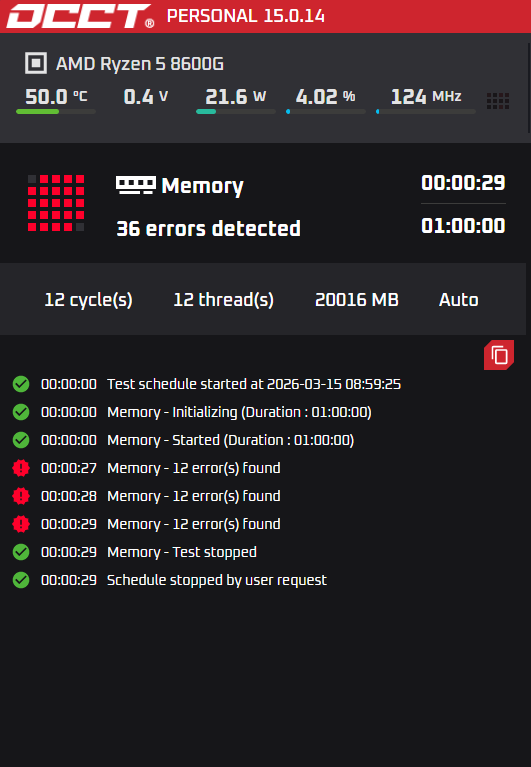Click the AMD Ryzen 5 8600G title
This screenshot has width=531, height=767.
click(140, 64)
